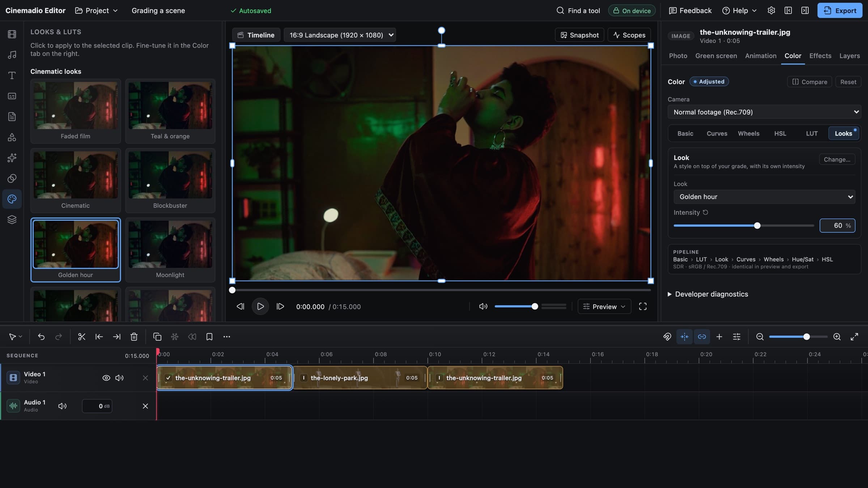Screen dimensions: 868x488
Task: Open timeline settings sliders icon
Action: click(x=737, y=337)
